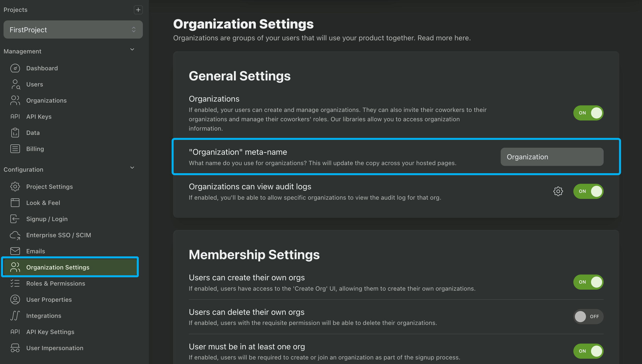This screenshot has width=642, height=364.
Task: Edit the Organization meta-name field
Action: click(x=552, y=157)
